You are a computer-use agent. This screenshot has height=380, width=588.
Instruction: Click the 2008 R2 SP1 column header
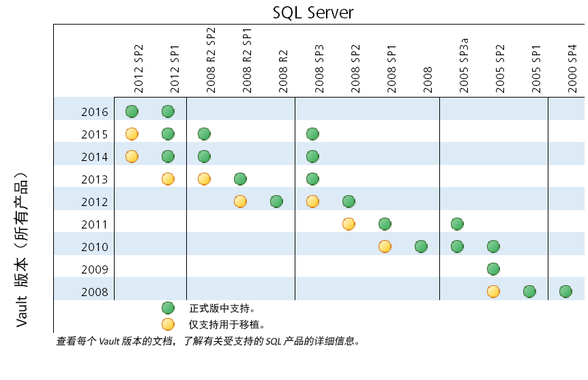tap(247, 61)
